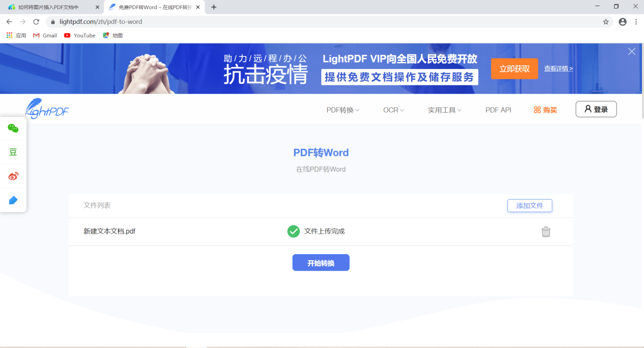Open the Chrome profile icon
This screenshot has height=348, width=644.
point(623,22)
